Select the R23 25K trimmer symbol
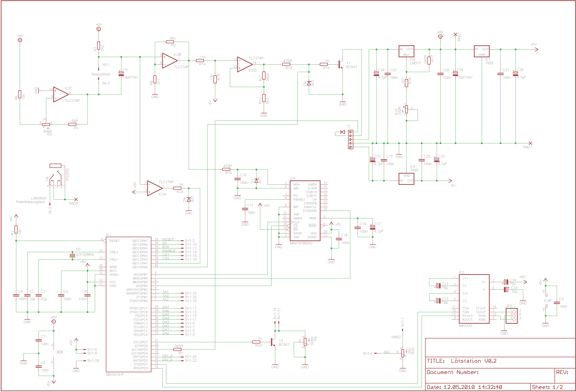 [x=403, y=353]
